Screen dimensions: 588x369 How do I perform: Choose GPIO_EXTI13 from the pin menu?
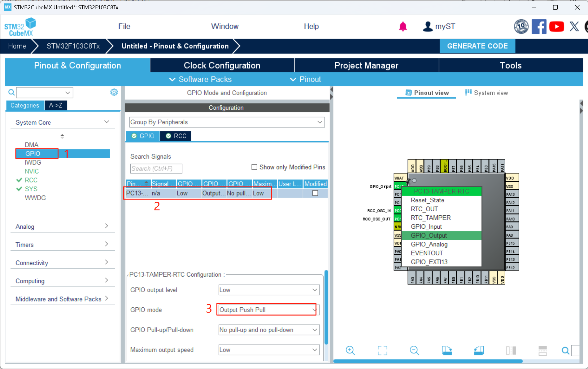(x=442, y=262)
